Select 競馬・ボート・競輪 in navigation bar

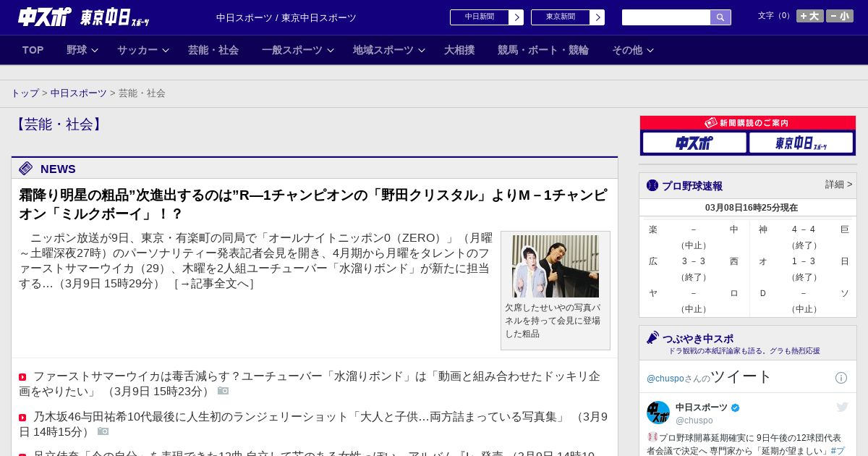[x=543, y=50]
